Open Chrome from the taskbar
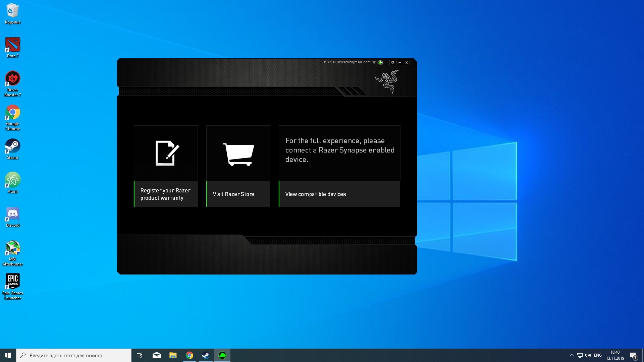This screenshot has height=362, width=644. click(190, 355)
